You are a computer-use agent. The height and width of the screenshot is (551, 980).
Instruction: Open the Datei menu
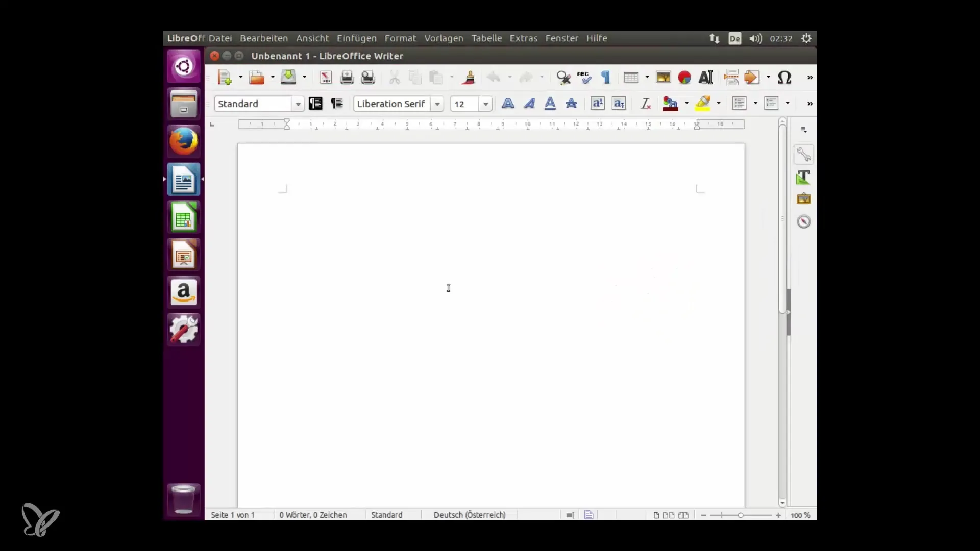point(220,38)
